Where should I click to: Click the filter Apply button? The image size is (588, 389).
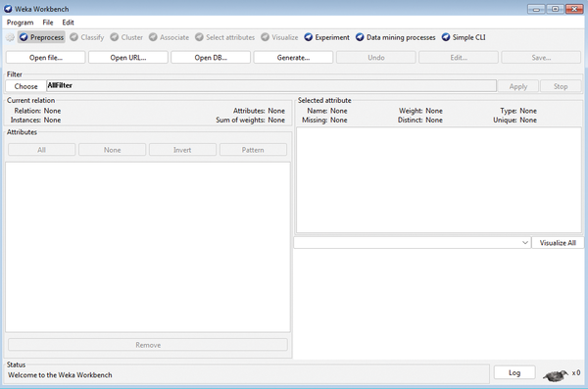(518, 86)
